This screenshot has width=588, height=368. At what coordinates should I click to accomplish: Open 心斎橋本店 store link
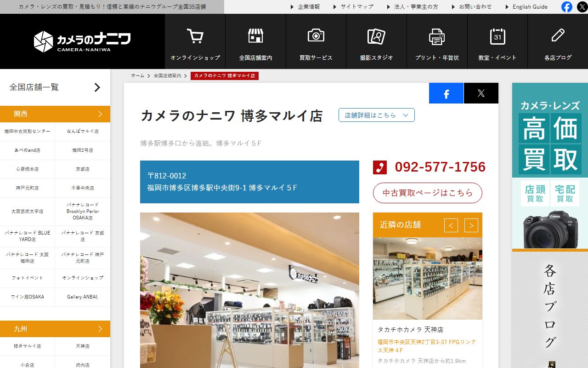point(28,169)
